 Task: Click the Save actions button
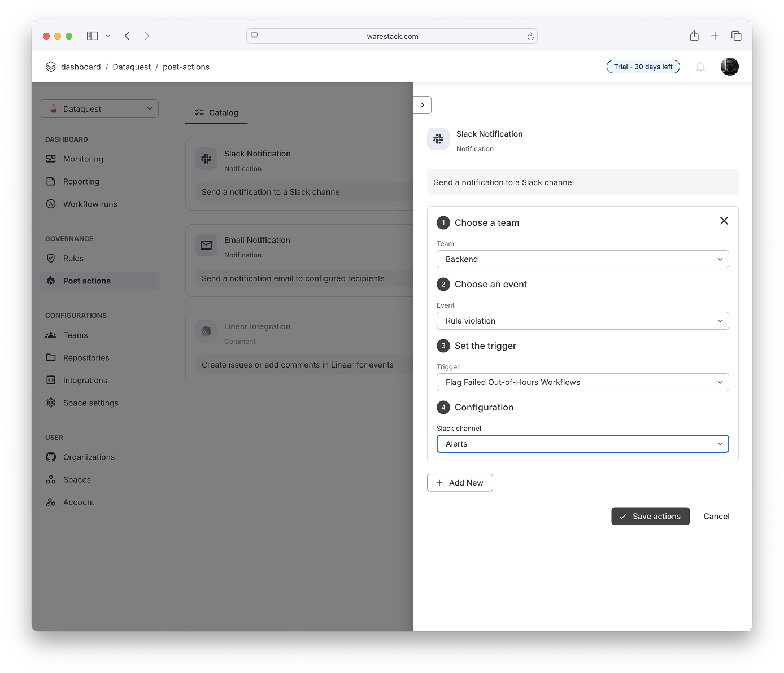[x=650, y=516]
